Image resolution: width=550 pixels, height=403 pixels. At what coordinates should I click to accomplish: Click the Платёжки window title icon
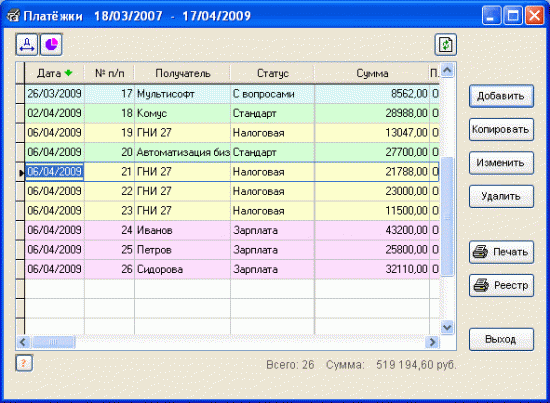click(x=13, y=16)
